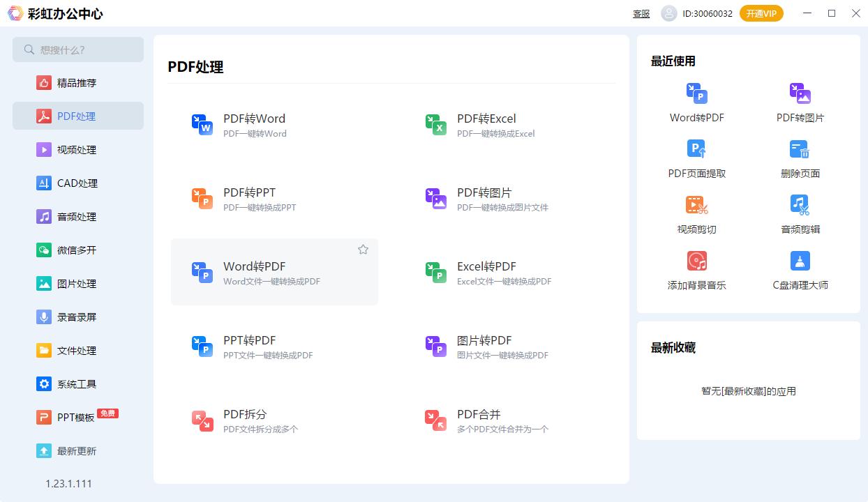The width and height of the screenshot is (868, 502).
Task: Switch to the 视频处理 section
Action: coord(77,149)
